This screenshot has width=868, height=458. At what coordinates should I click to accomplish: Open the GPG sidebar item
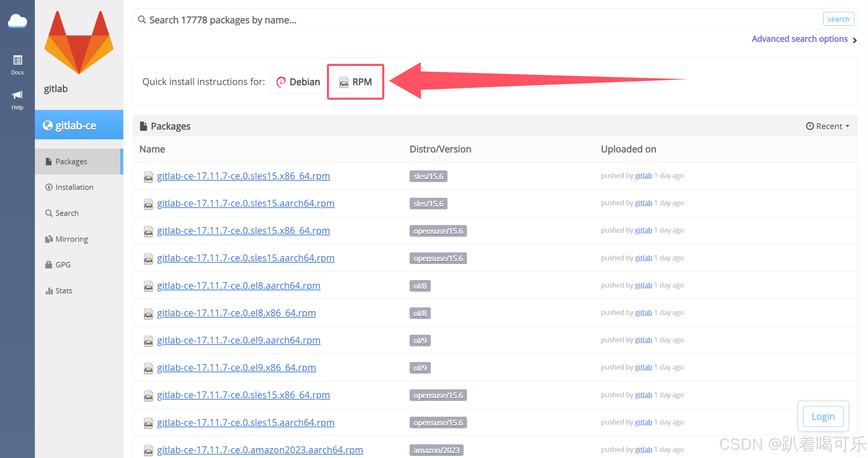click(63, 265)
